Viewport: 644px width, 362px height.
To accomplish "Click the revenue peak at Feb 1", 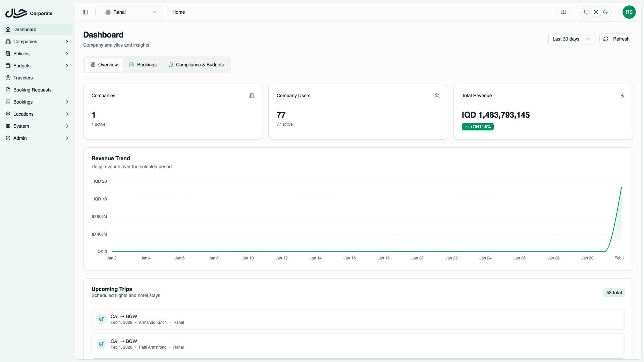I will 621,187.
